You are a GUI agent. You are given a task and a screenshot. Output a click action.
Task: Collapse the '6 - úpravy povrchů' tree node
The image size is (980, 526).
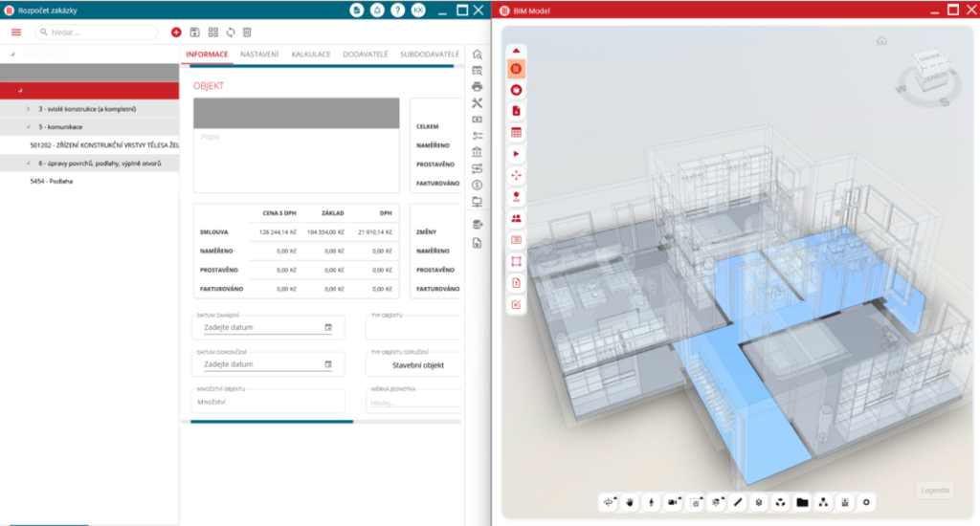28,164
